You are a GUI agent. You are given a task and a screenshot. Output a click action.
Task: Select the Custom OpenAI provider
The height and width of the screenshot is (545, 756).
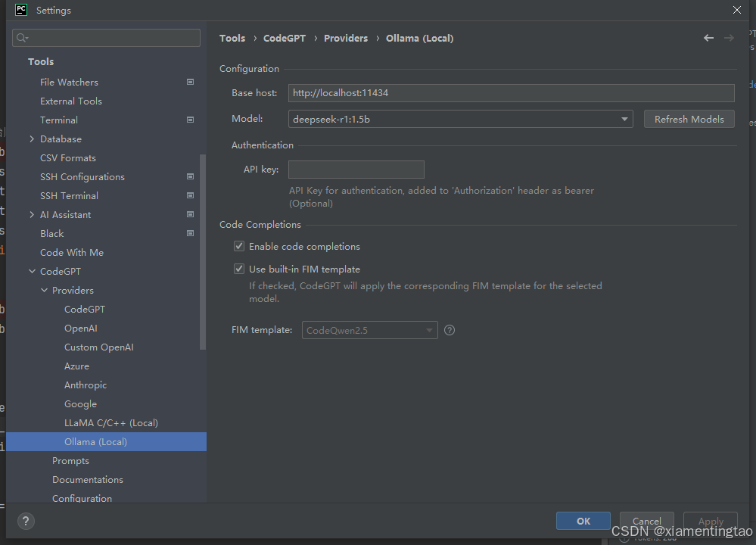[x=99, y=347]
